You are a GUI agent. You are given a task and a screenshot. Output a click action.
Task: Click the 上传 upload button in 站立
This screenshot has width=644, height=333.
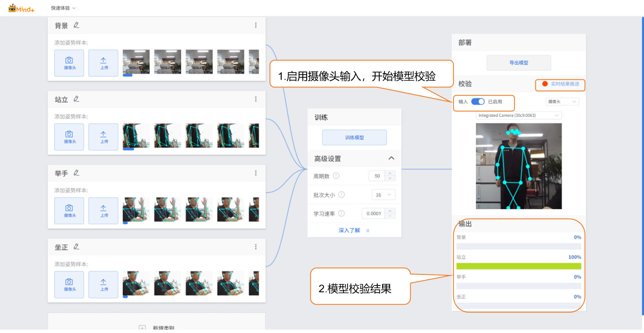click(103, 137)
